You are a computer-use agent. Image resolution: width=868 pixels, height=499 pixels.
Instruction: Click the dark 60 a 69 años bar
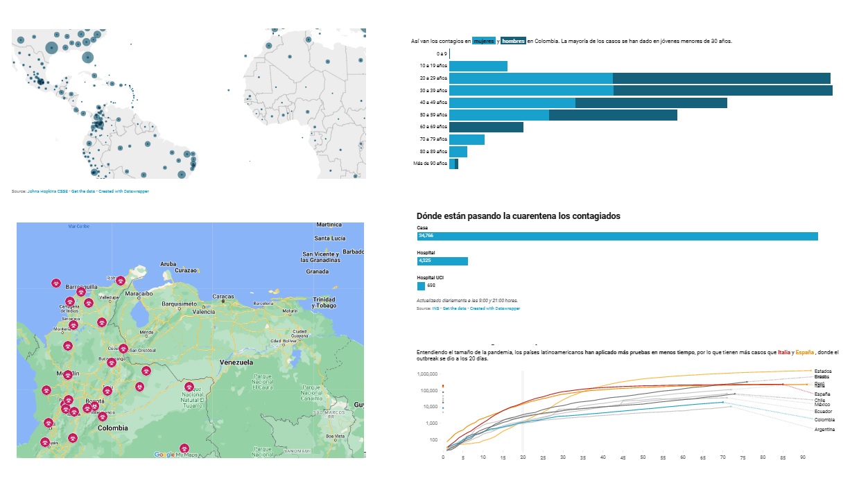(486, 127)
